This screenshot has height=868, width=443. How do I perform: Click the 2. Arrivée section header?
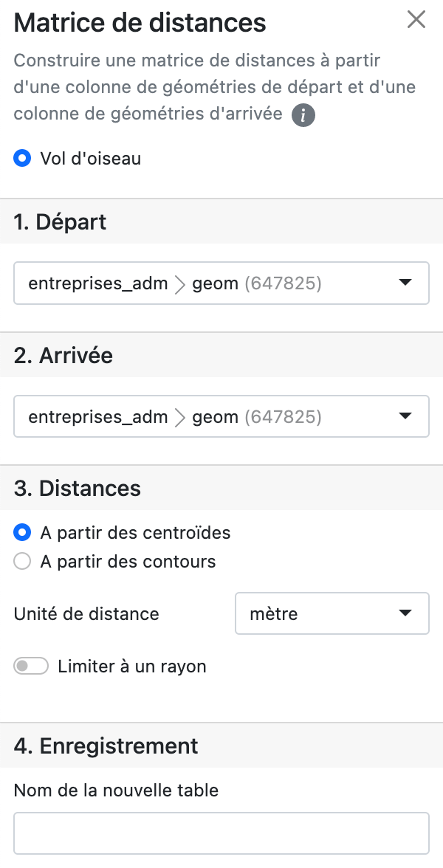pos(63,355)
